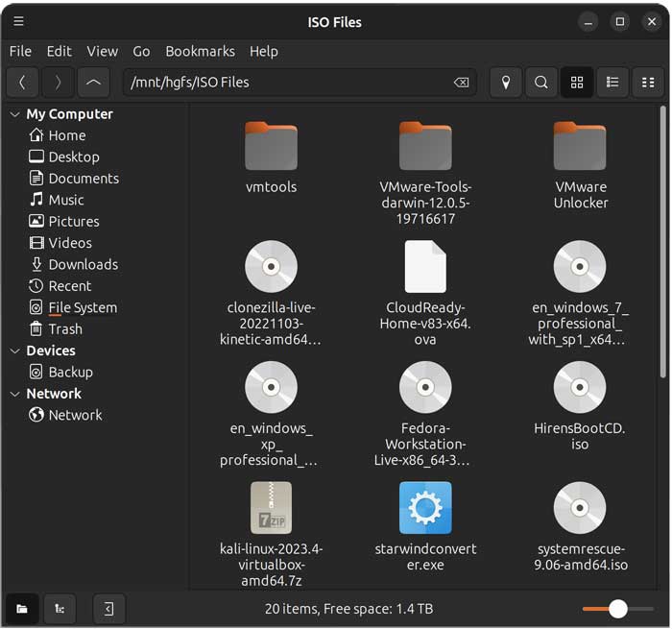Image resolution: width=672 pixels, height=629 pixels.
Task: Collapse the Devices section
Action: pos(15,351)
